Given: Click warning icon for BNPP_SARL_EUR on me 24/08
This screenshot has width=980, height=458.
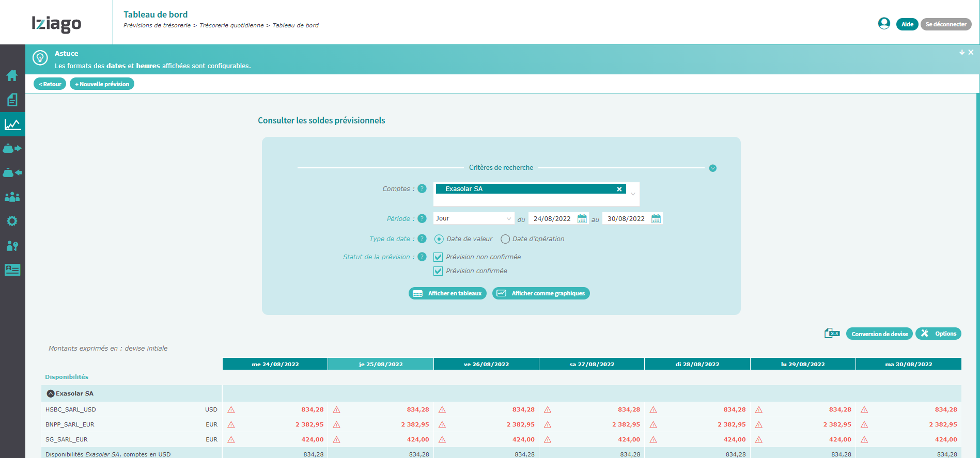Looking at the screenshot, I should [231, 424].
